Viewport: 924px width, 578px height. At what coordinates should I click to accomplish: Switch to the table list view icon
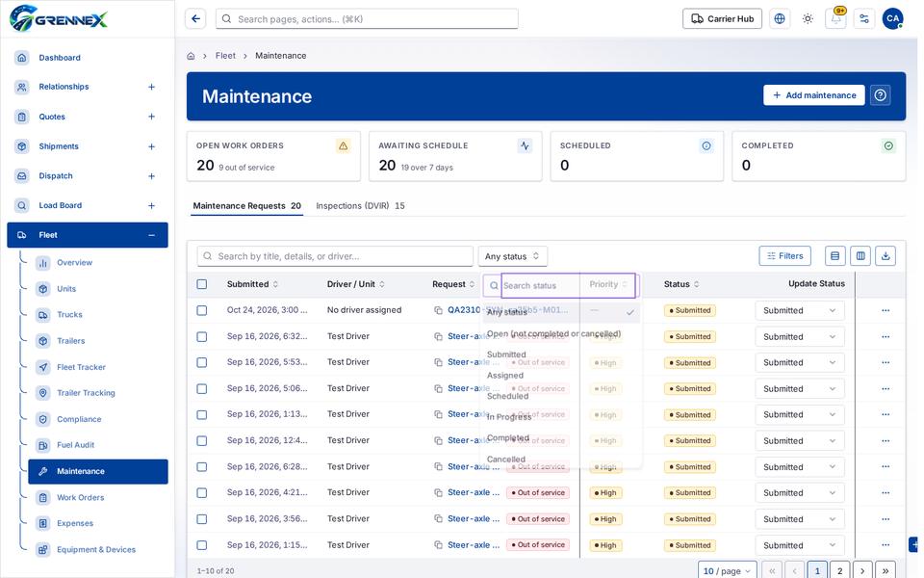pyautogui.click(x=835, y=256)
